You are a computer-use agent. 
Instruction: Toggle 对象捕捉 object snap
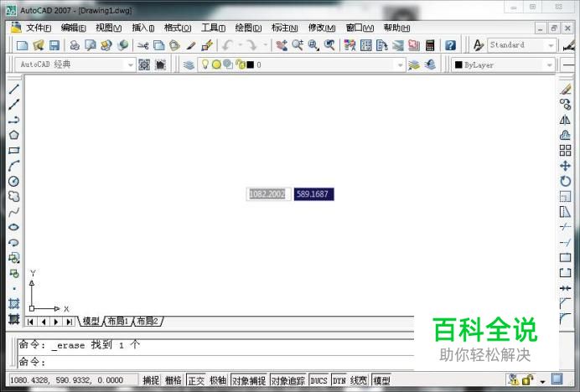[249, 380]
